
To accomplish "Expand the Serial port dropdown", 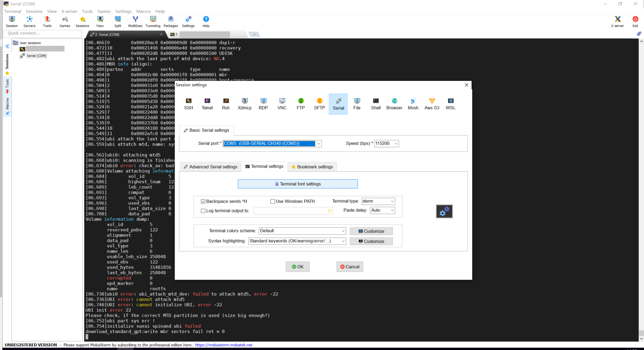I will pos(318,143).
